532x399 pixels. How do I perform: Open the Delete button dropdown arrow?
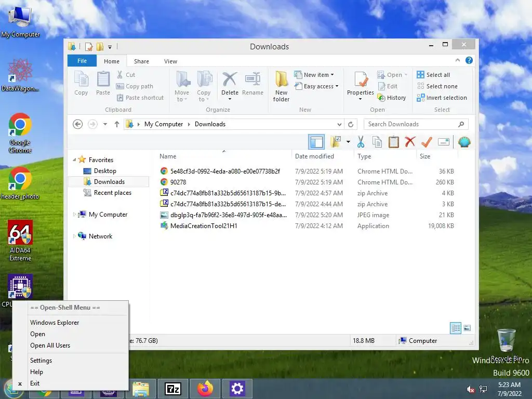click(230, 99)
